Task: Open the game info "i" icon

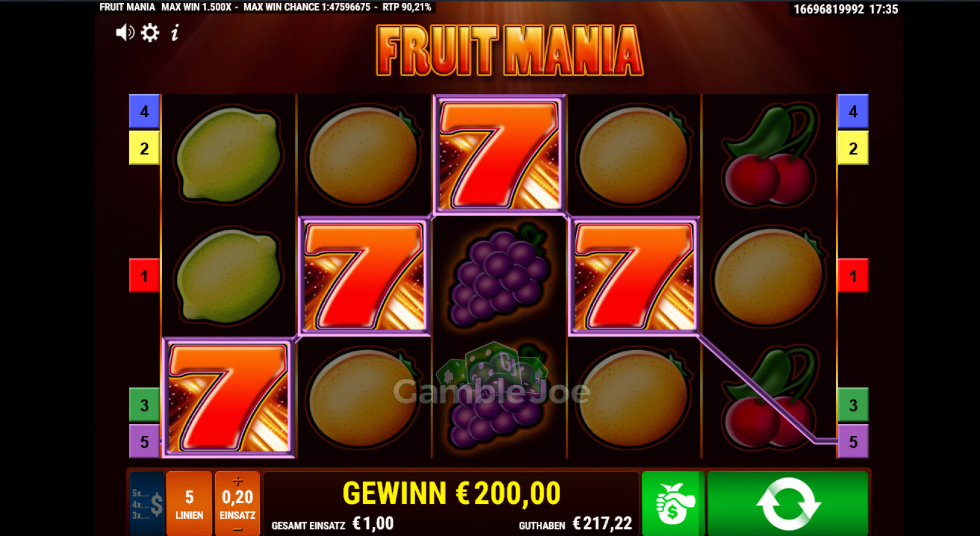Action: [x=175, y=33]
